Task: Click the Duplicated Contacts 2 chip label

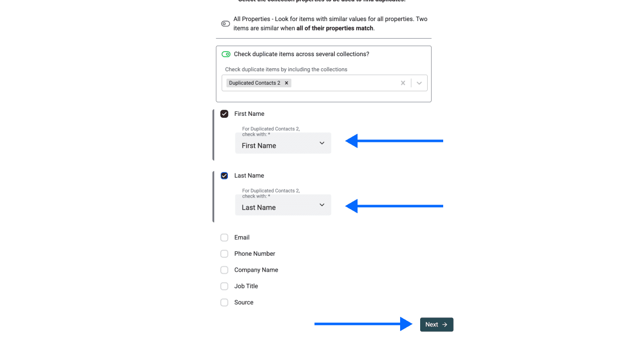Action: [x=254, y=83]
